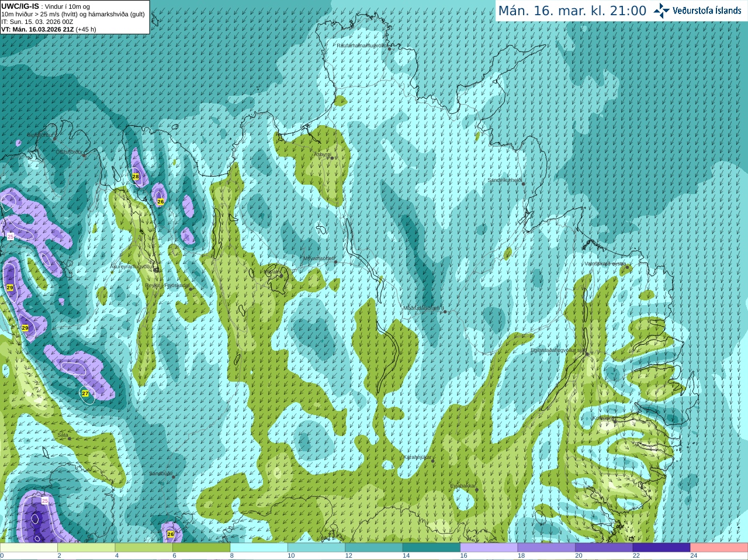Click the 22–24 m/s dark indigo legend swatch
The width and height of the screenshot is (748, 560).
662,548
